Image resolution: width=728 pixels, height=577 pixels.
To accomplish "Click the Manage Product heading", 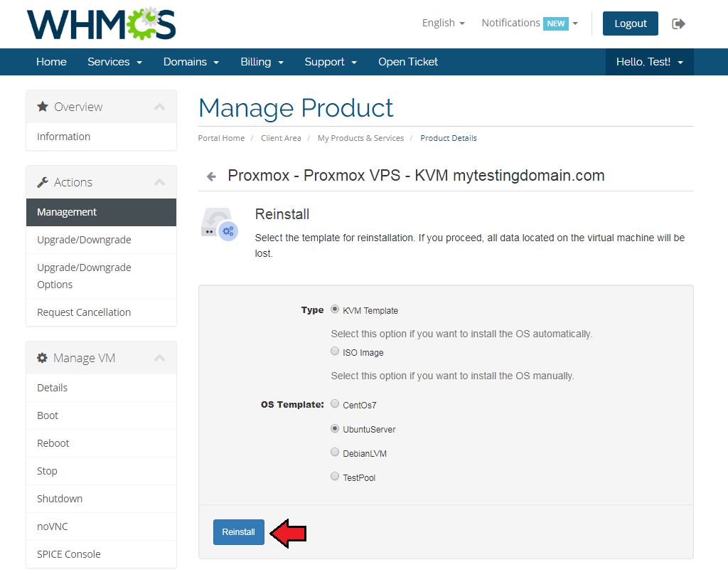I will (x=296, y=107).
